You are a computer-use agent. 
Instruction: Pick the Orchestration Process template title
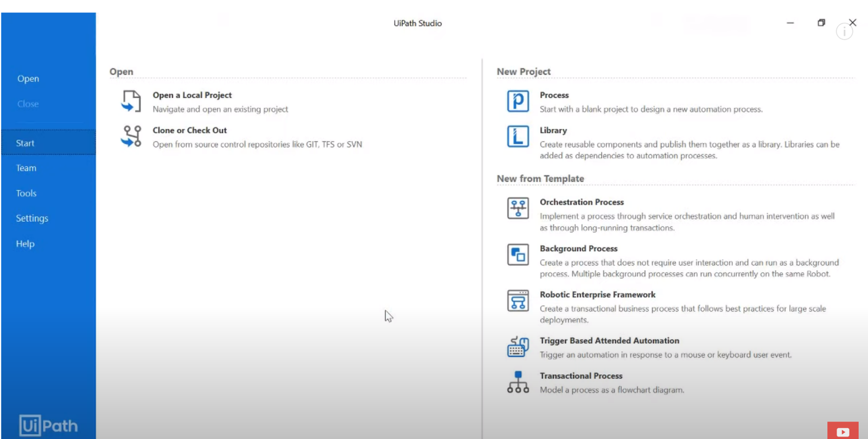pos(582,202)
